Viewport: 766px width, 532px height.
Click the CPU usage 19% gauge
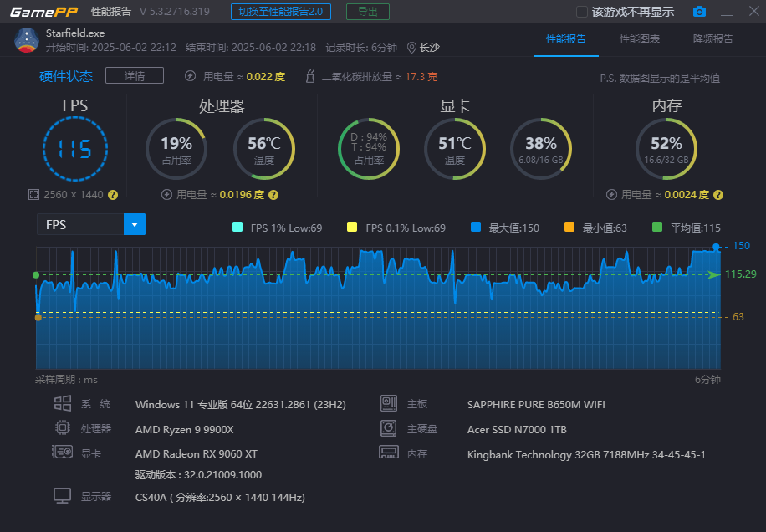pos(176,149)
